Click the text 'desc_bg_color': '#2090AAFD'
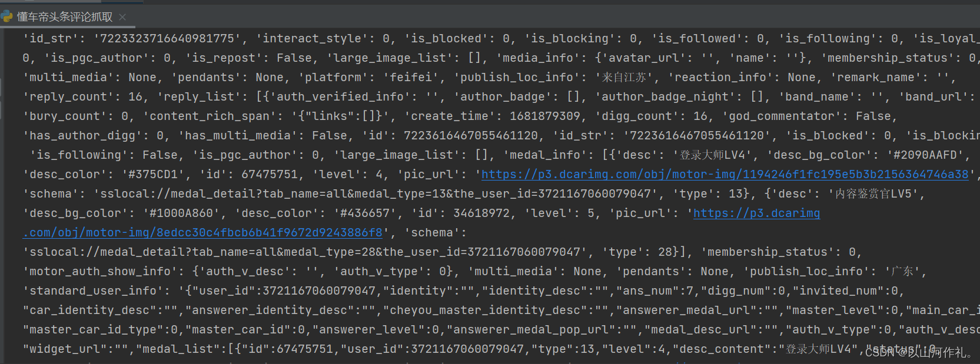 tap(865, 155)
